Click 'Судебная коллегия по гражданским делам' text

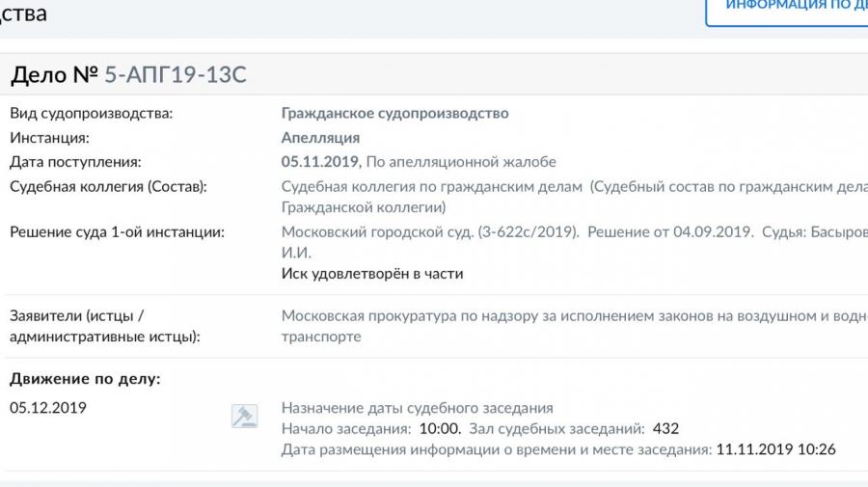pos(432,187)
